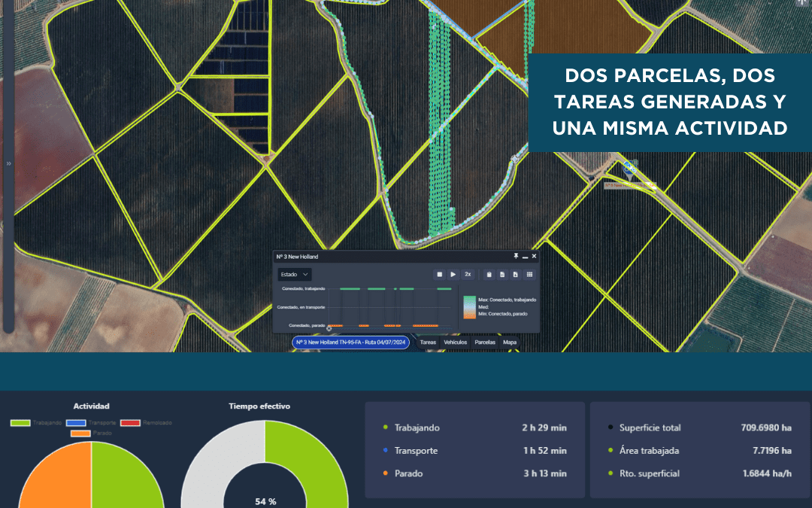Toggle Transporte legend in Actividad chart
Image resolution: width=812 pixels, height=508 pixels.
91,423
